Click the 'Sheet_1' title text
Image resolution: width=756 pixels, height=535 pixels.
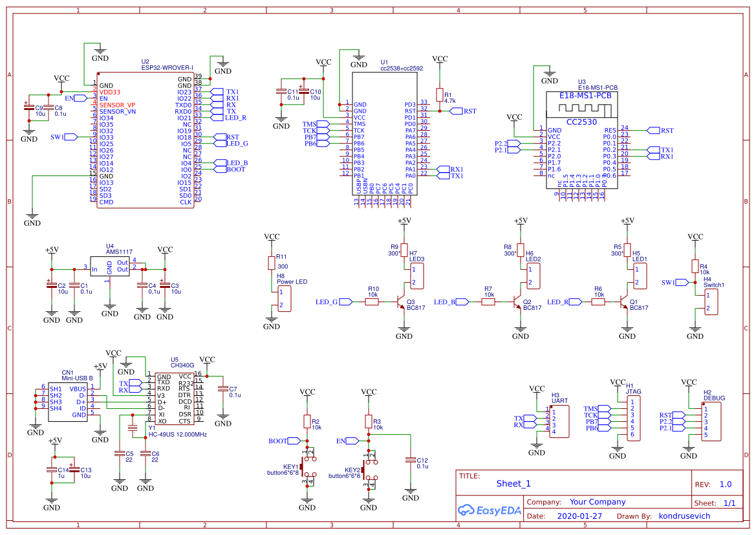tap(513, 484)
